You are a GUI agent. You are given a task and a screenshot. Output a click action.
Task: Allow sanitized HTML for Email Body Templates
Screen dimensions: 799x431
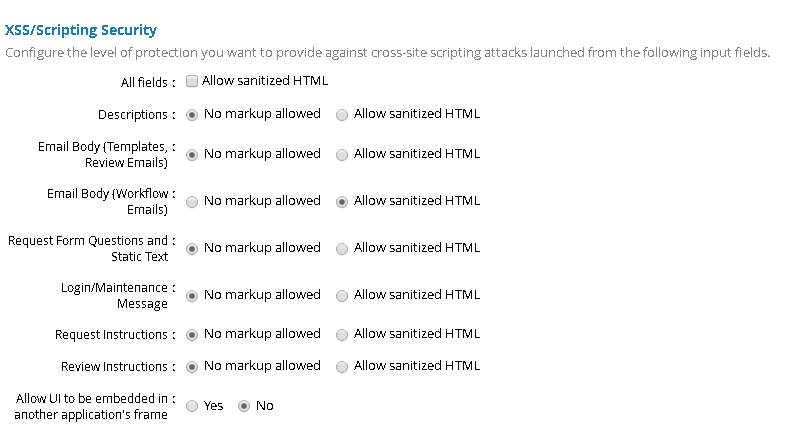342,155
